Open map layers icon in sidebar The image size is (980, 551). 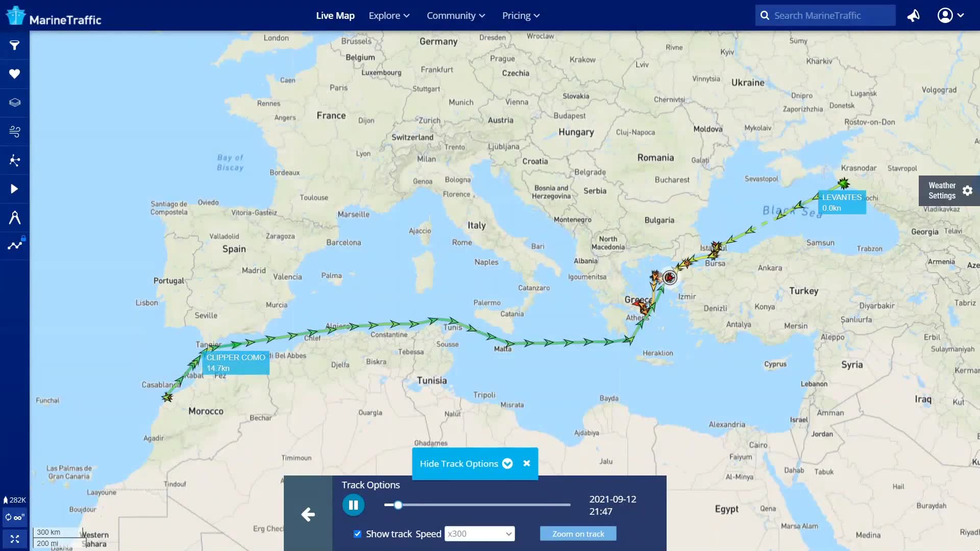[14, 103]
